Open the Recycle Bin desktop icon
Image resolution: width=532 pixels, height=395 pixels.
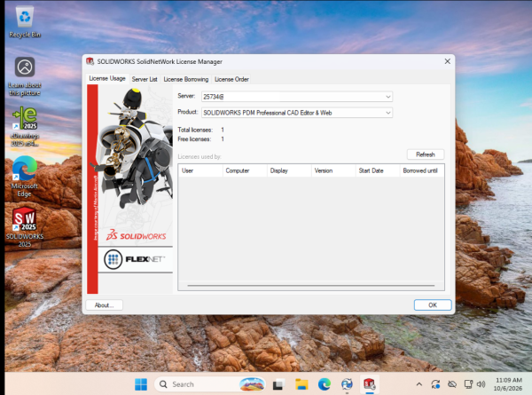click(x=25, y=22)
